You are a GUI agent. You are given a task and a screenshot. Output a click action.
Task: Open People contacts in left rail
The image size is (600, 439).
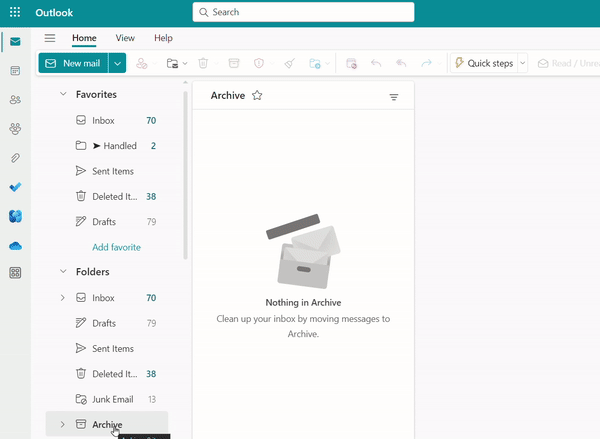pos(15,100)
